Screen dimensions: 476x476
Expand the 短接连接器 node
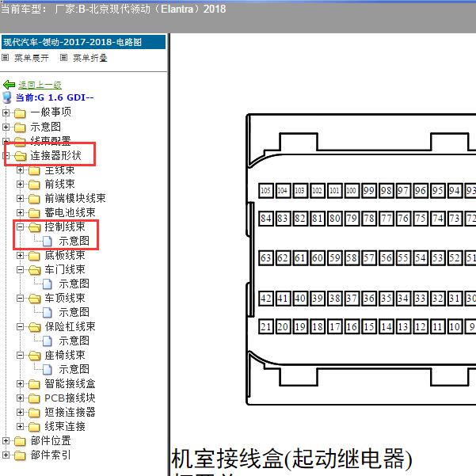click(20, 412)
